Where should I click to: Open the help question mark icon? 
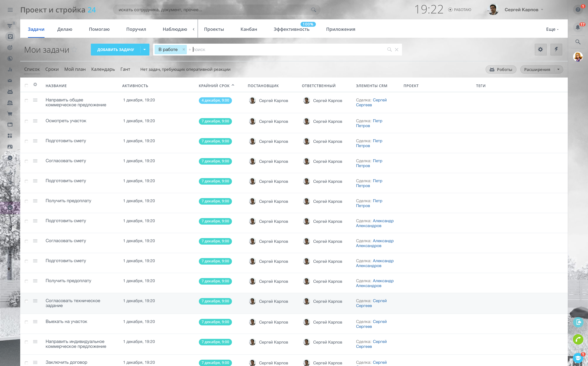[x=578, y=10]
